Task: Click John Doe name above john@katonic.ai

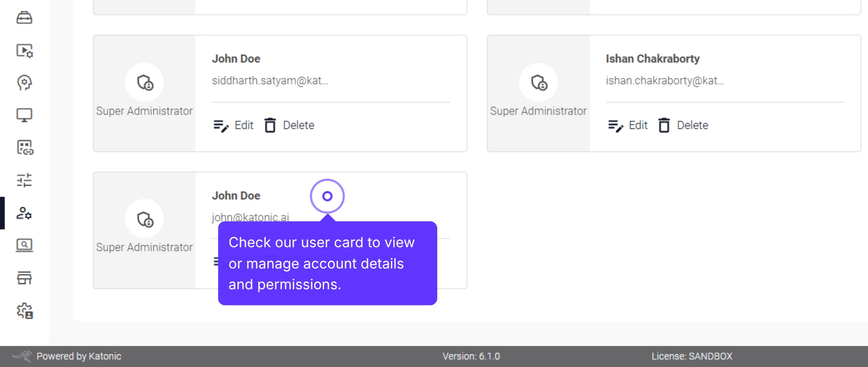Action: pyautogui.click(x=236, y=196)
